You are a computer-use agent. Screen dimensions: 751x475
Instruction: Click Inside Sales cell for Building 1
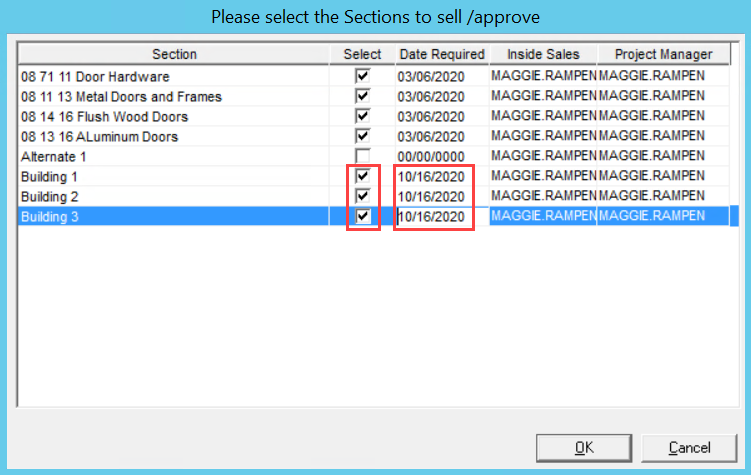(x=543, y=176)
